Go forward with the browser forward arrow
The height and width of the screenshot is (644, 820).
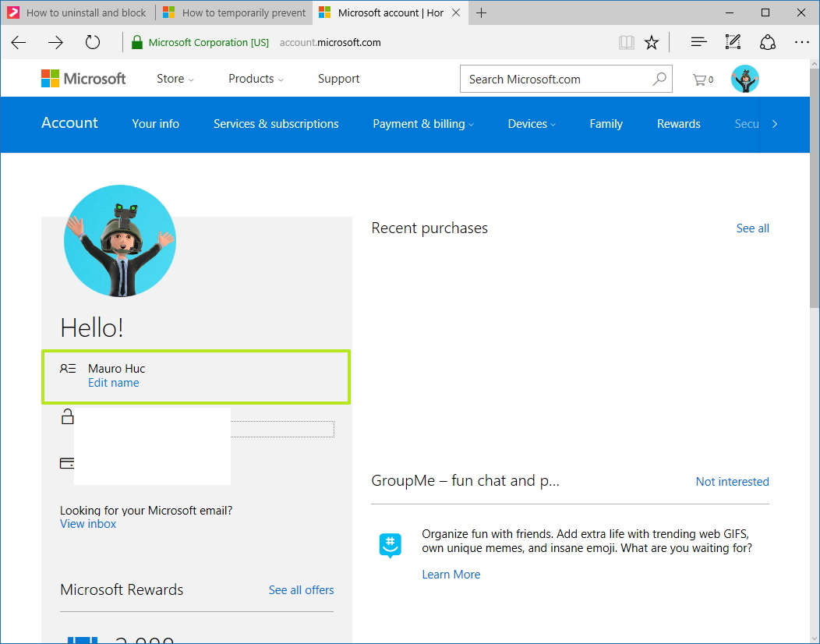click(x=55, y=42)
